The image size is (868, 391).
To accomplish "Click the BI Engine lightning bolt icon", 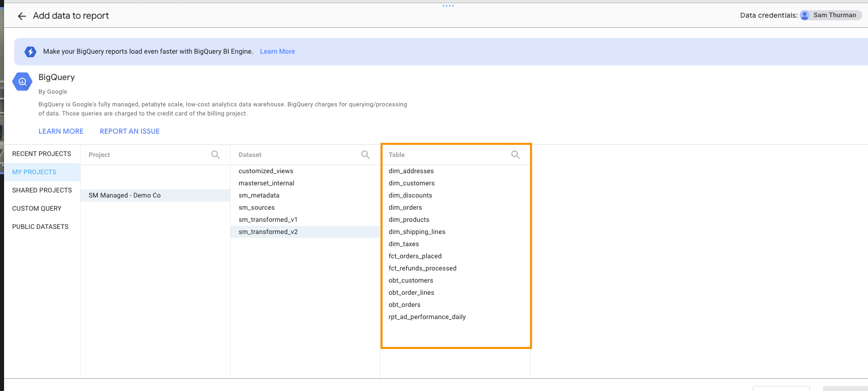I will pyautogui.click(x=30, y=52).
